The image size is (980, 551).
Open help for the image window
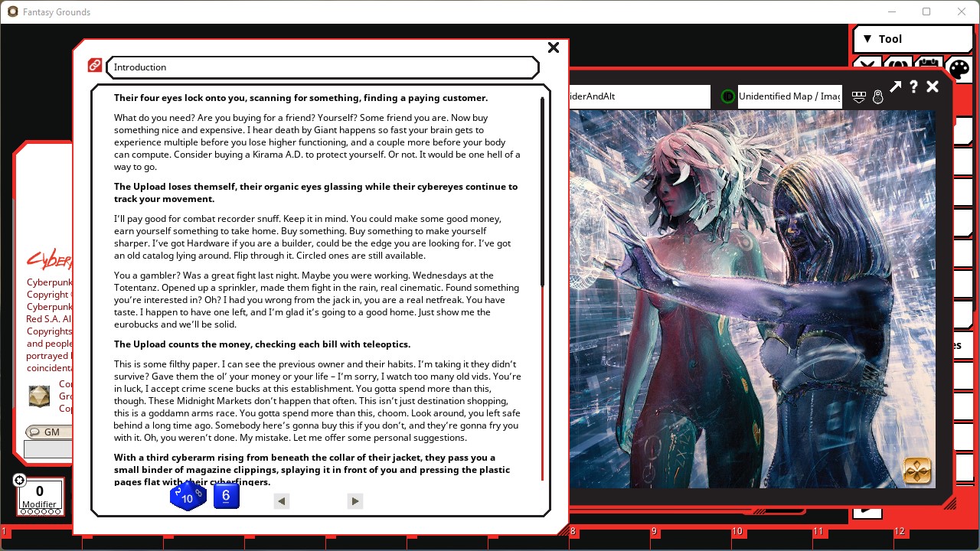pyautogui.click(x=913, y=87)
